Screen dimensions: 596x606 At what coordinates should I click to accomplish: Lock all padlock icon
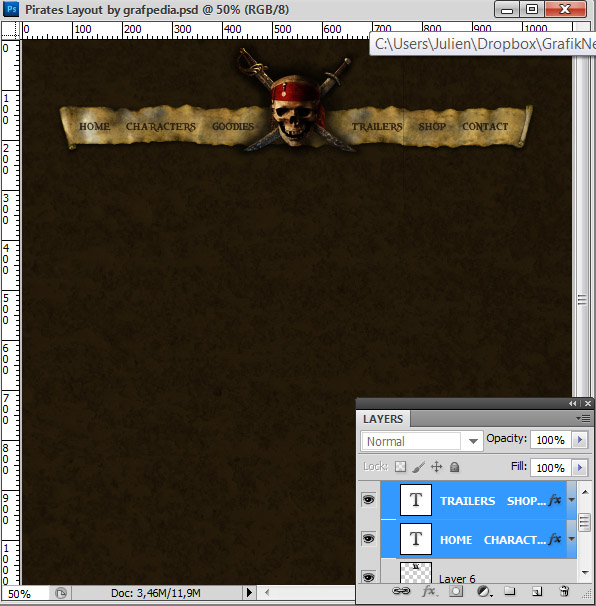455,467
